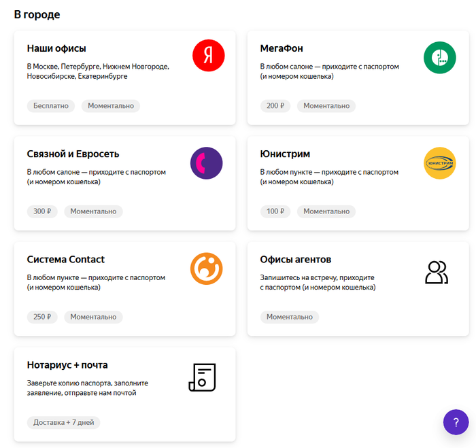Click the green MegaFon logo icon
Image resolution: width=476 pixels, height=448 pixels.
[439, 57]
